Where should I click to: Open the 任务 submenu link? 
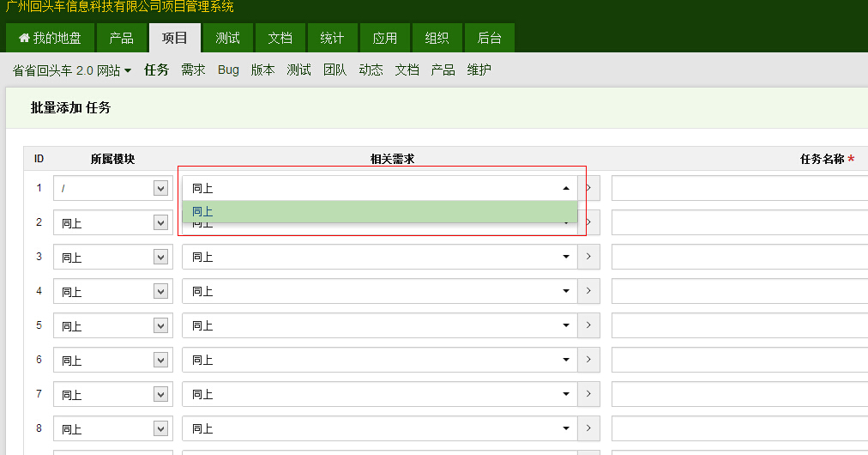[x=156, y=70]
